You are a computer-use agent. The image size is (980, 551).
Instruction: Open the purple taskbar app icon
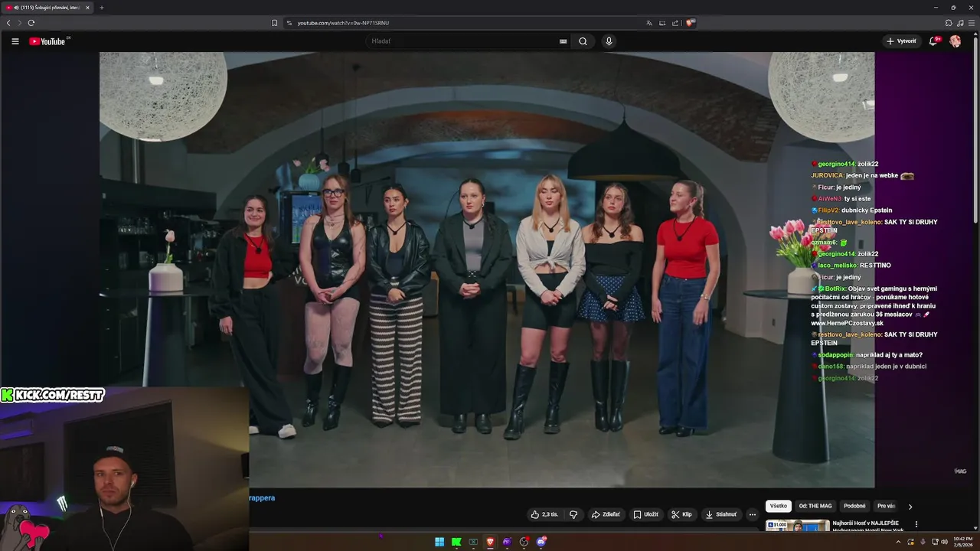[x=507, y=542]
